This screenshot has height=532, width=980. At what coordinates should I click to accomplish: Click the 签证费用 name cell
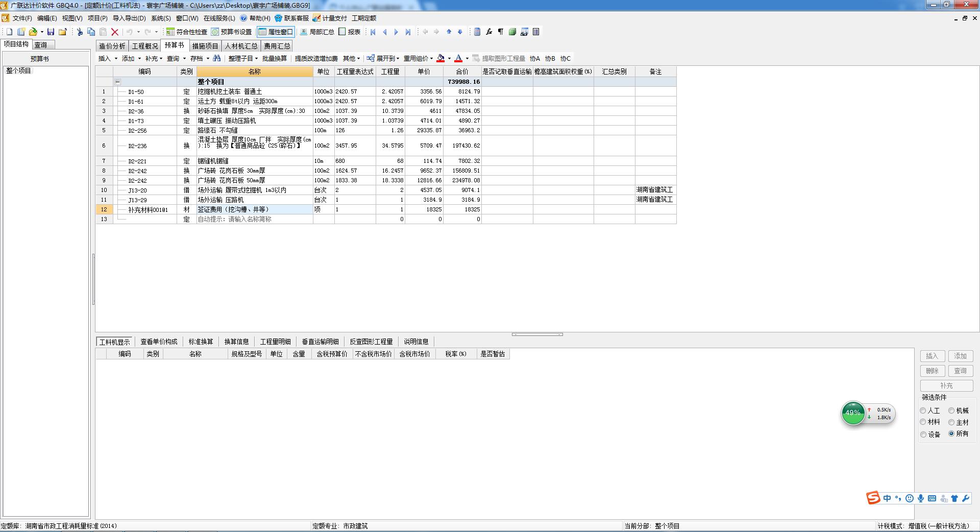click(x=255, y=209)
